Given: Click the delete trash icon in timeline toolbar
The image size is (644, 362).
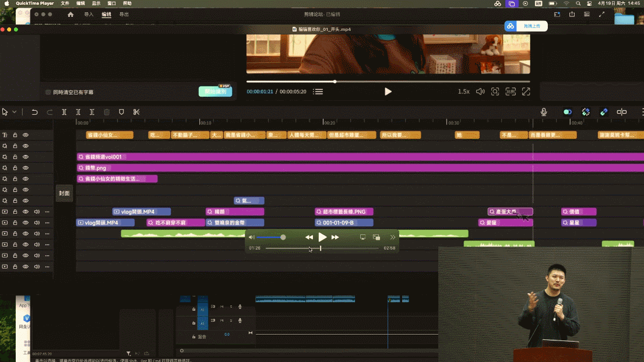Looking at the screenshot, I should [x=107, y=112].
